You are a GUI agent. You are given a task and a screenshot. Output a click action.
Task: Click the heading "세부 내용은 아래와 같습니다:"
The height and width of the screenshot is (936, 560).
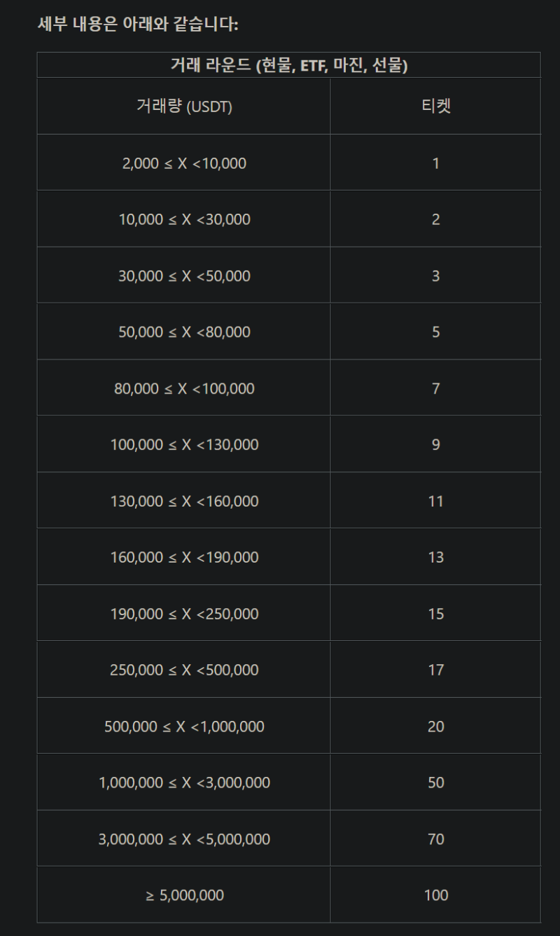[138, 25]
